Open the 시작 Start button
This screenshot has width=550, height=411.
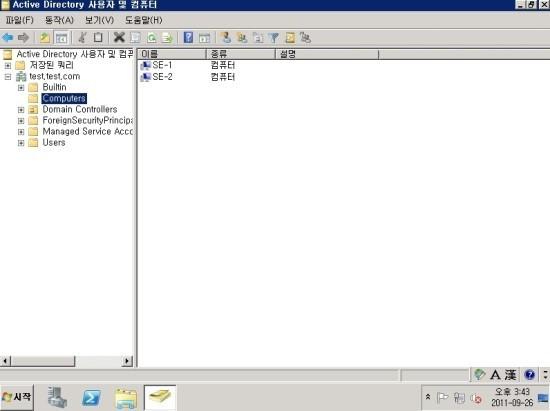[17, 397]
